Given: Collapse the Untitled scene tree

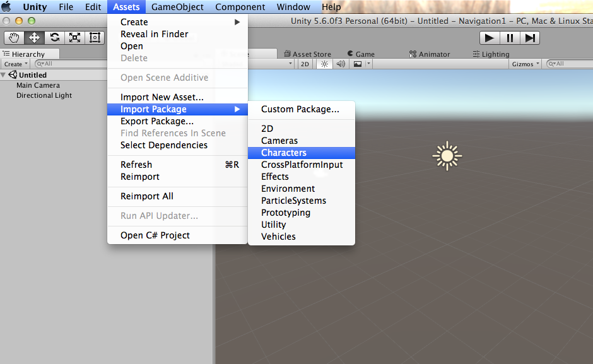Looking at the screenshot, I should (x=3, y=75).
